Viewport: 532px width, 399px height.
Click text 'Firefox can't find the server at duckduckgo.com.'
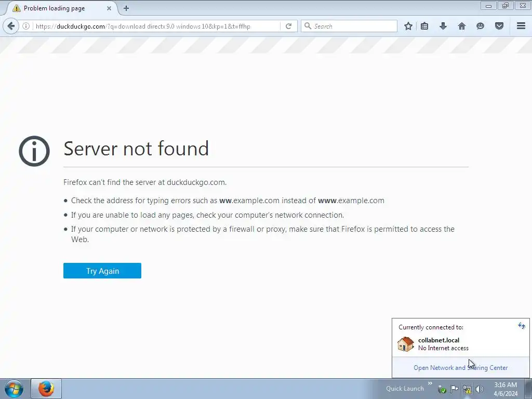[145, 182]
